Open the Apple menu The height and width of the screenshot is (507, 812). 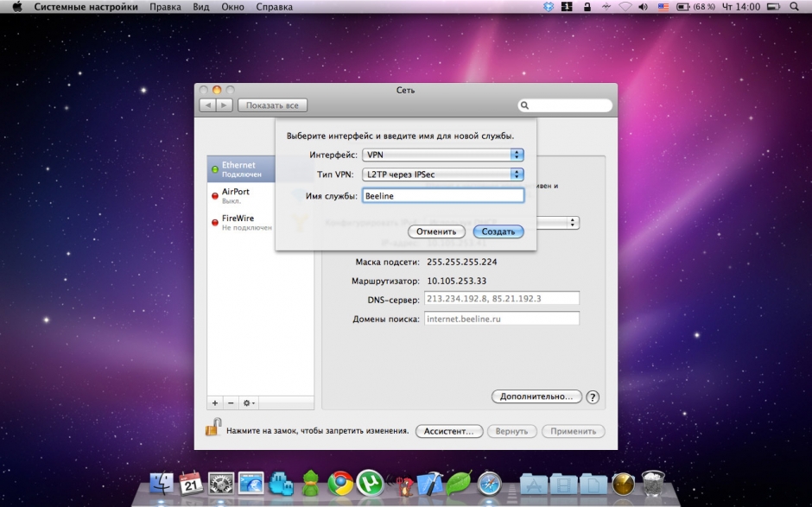(x=17, y=7)
